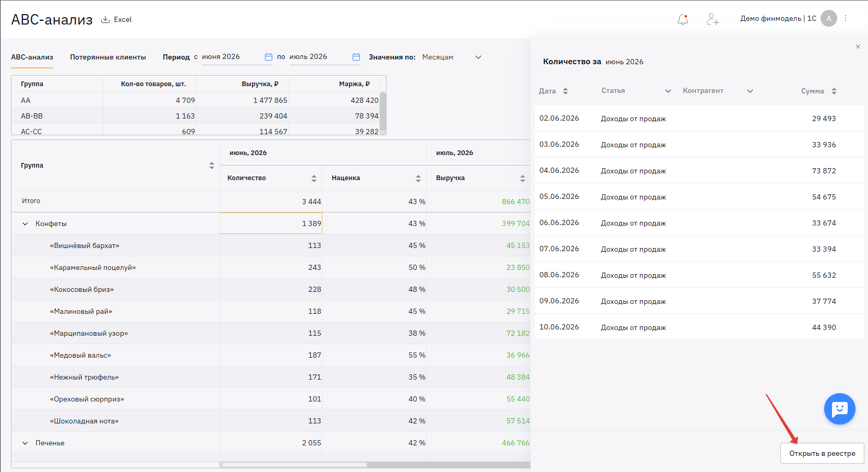Open the calendar for the end period

(356, 57)
